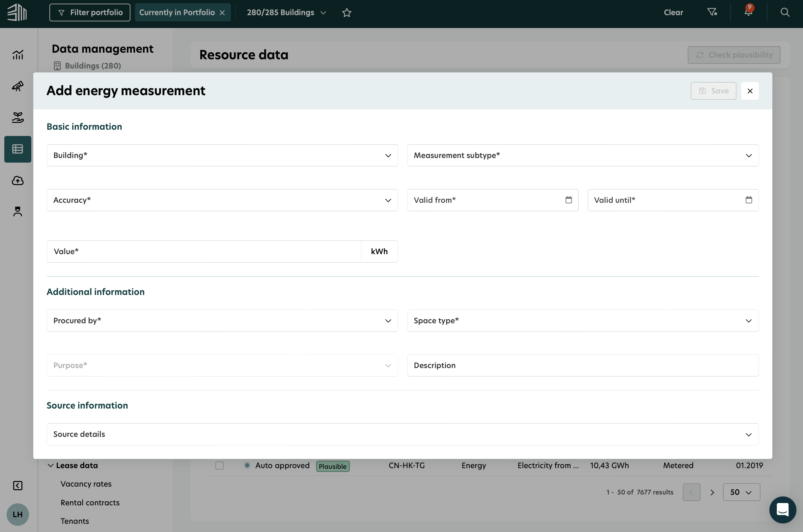Open the Measurement subtype dropdown

(583, 155)
